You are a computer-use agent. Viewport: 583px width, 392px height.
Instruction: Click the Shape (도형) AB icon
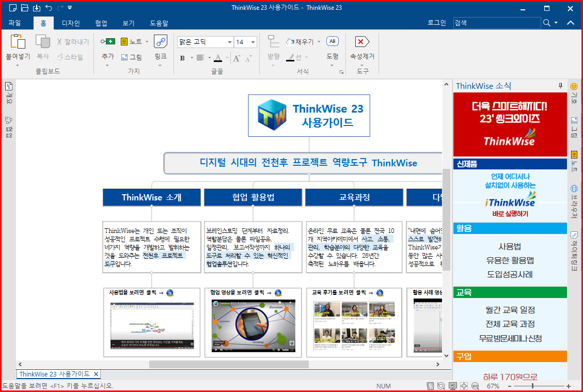point(333,41)
